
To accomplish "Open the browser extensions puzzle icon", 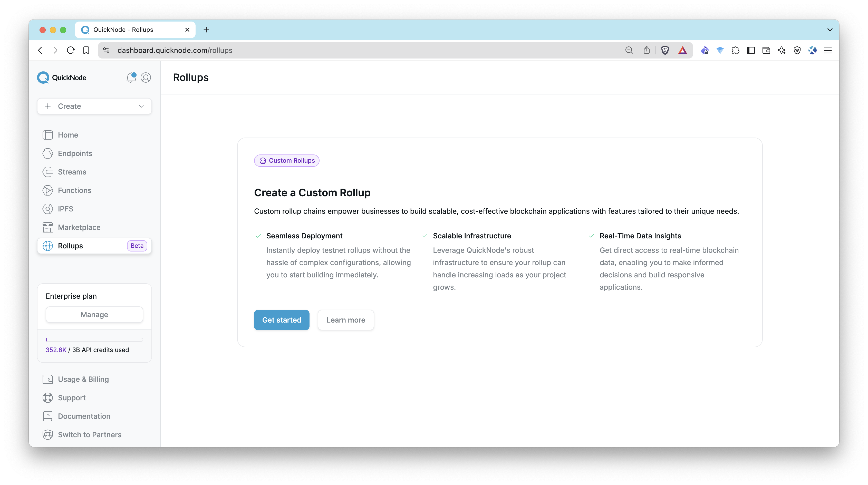I will pyautogui.click(x=735, y=50).
